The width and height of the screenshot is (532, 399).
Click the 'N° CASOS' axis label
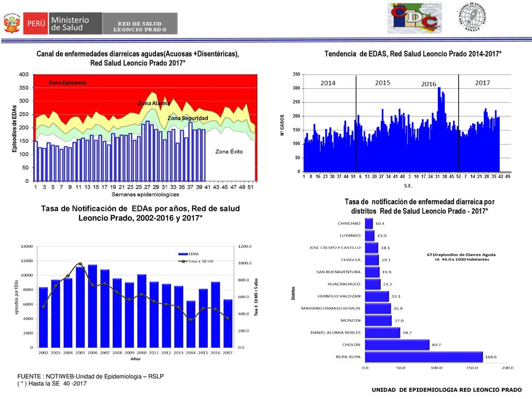(282, 125)
